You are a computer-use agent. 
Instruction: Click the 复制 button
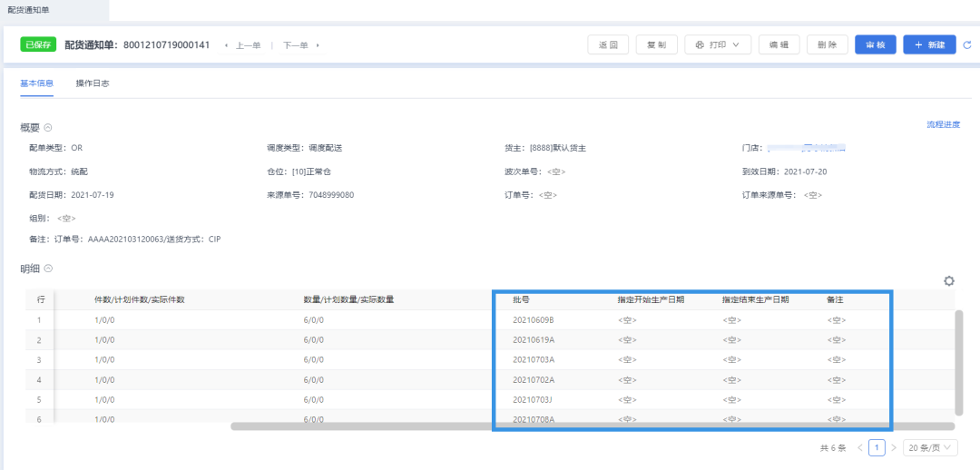(656, 45)
